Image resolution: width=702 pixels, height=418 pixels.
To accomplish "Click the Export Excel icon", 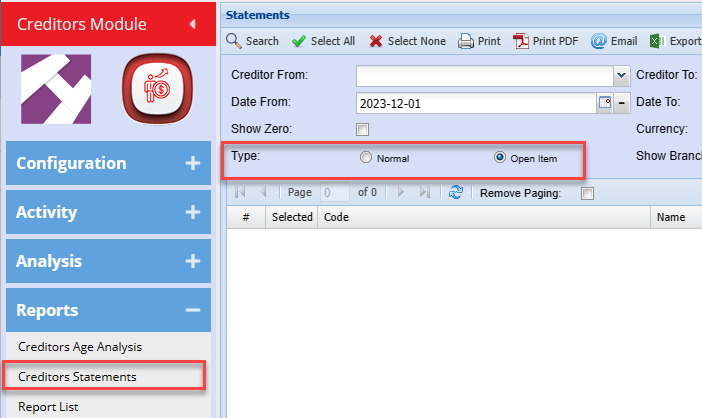I will [657, 41].
